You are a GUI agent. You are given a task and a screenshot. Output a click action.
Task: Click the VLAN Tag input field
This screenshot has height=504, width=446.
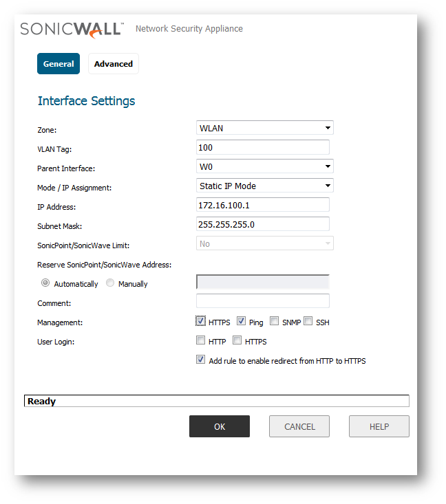pyautogui.click(x=262, y=147)
